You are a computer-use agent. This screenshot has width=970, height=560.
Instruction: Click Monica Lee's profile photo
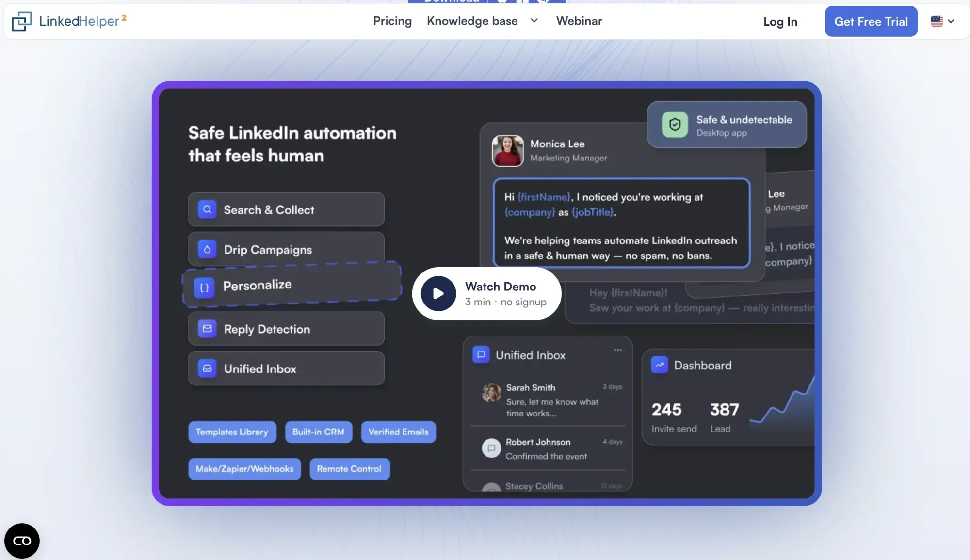tap(508, 151)
